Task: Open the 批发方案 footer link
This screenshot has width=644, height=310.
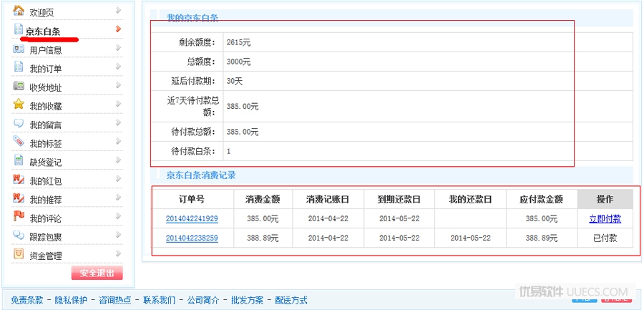Action: 247,300
